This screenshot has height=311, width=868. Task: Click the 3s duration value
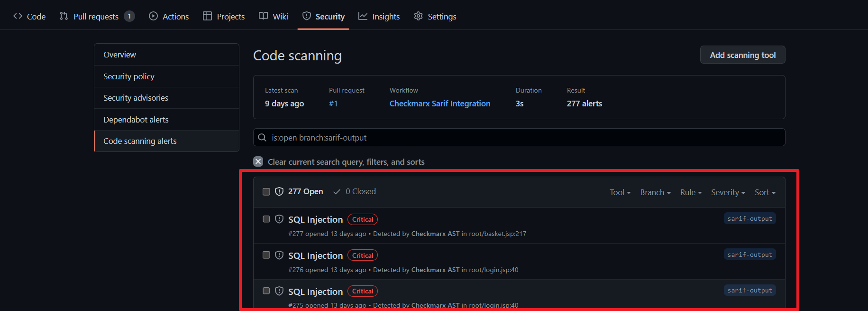[520, 104]
